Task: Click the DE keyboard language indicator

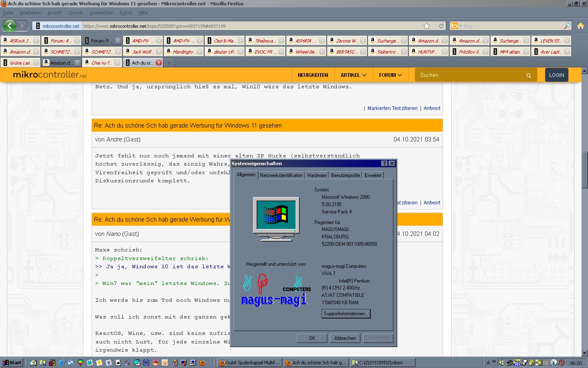Action: pos(546,363)
